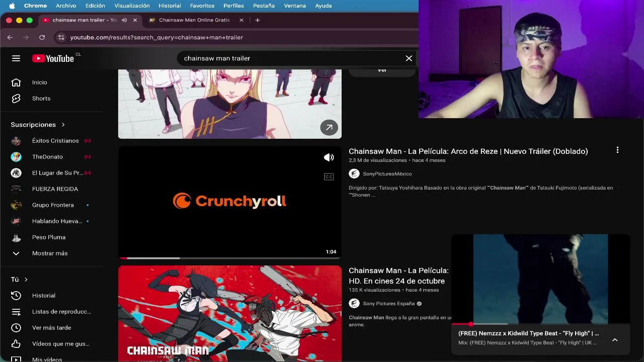The image size is (644, 362).
Task: Open the miniplayer title Nemzzz x Kidwild beat
Action: click(x=528, y=333)
